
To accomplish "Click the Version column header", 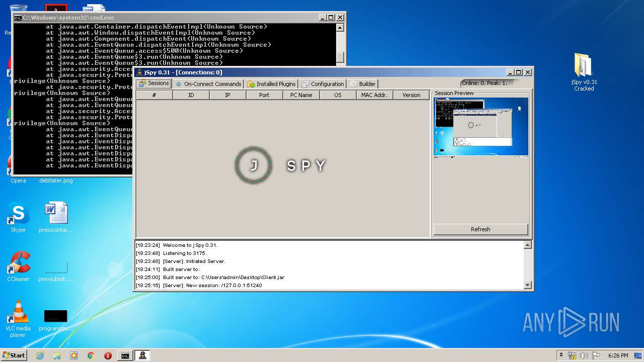I will 412,95.
